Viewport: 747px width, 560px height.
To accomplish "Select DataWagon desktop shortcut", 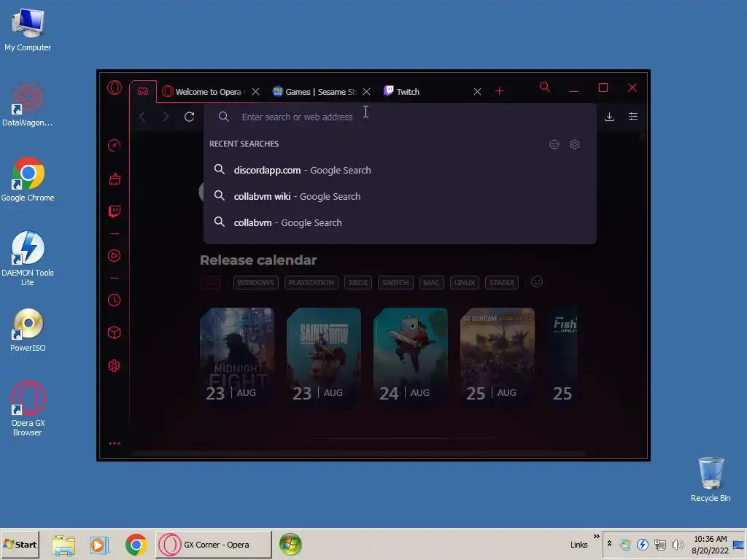I will [28, 105].
